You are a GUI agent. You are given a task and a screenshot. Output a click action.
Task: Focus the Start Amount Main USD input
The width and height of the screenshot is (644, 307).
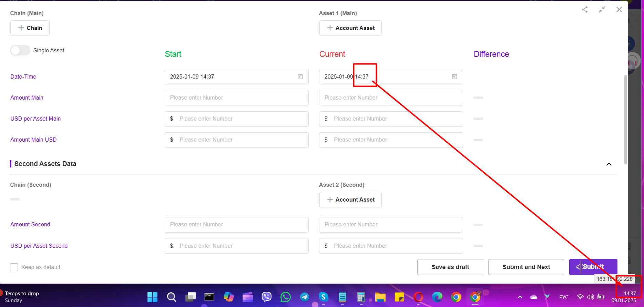236,140
